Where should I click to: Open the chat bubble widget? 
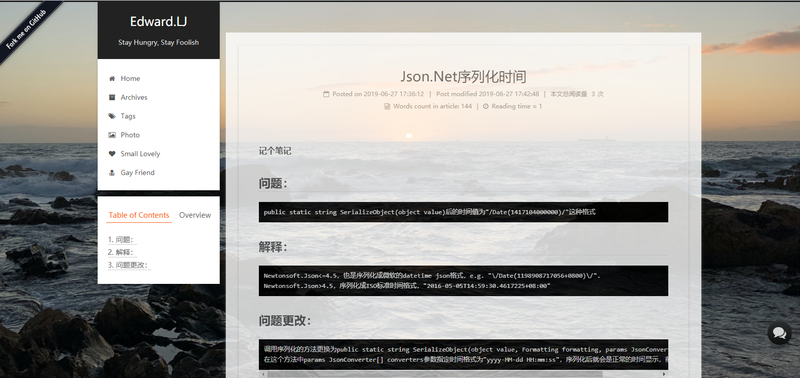(x=779, y=333)
